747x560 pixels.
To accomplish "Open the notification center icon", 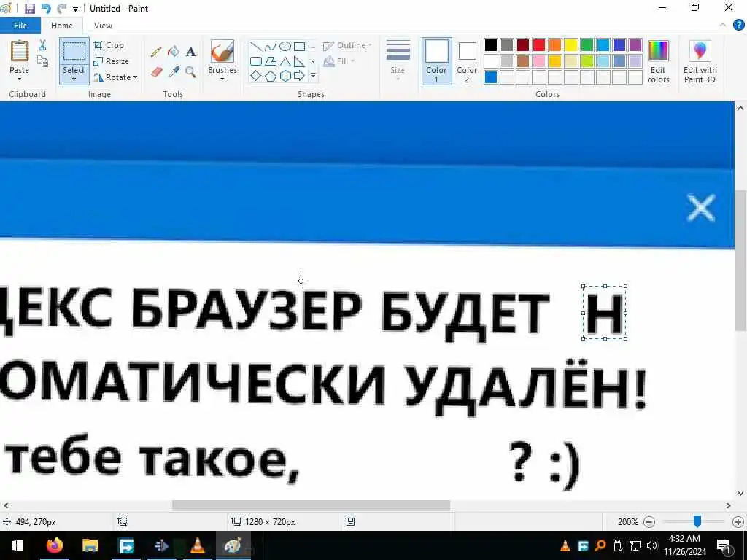I will 724,545.
